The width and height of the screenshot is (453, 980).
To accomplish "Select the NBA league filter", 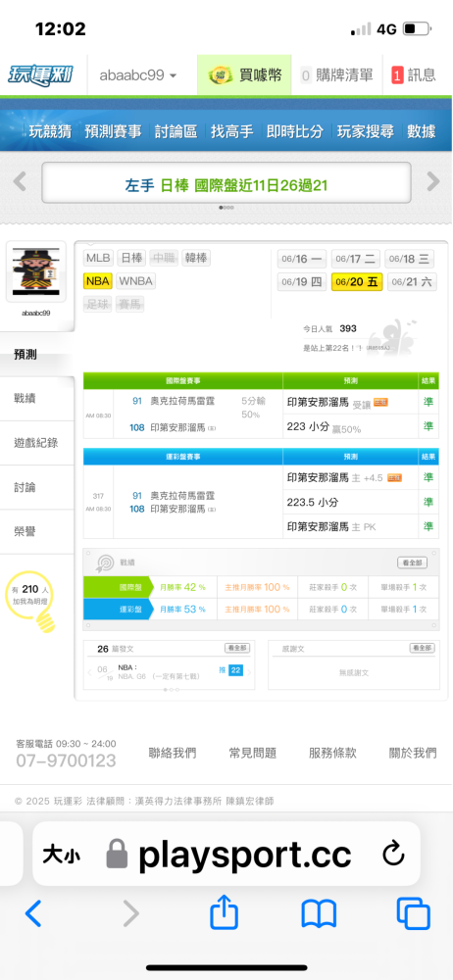I will coord(98,280).
